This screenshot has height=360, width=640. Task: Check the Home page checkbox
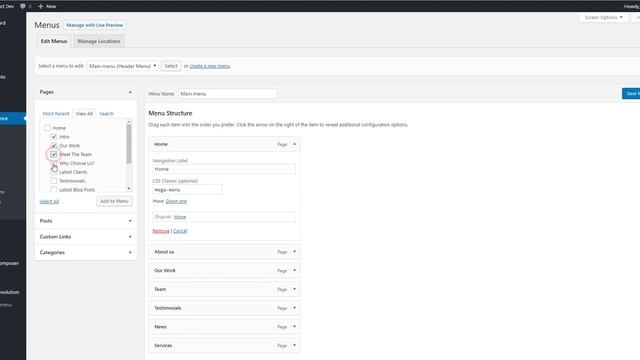pyautogui.click(x=47, y=128)
